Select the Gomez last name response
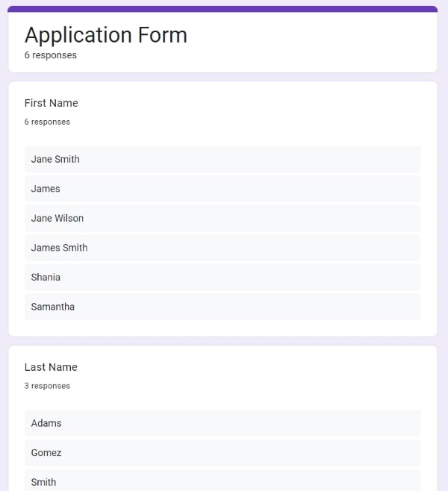Image resolution: width=448 pixels, height=491 pixels. pyautogui.click(x=223, y=452)
